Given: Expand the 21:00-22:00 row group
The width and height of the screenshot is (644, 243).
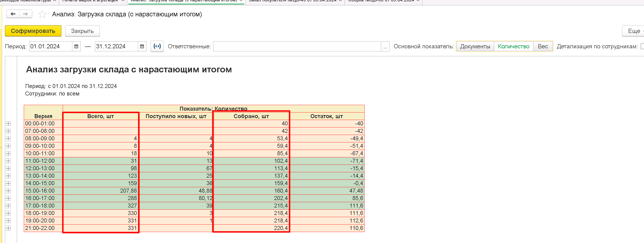Looking at the screenshot, I should pos(8,228).
